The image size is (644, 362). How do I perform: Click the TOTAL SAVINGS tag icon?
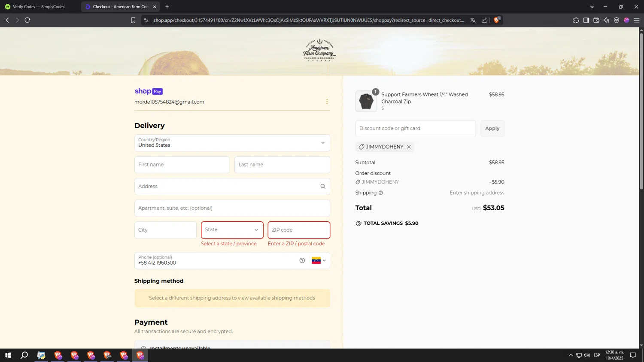point(358,223)
